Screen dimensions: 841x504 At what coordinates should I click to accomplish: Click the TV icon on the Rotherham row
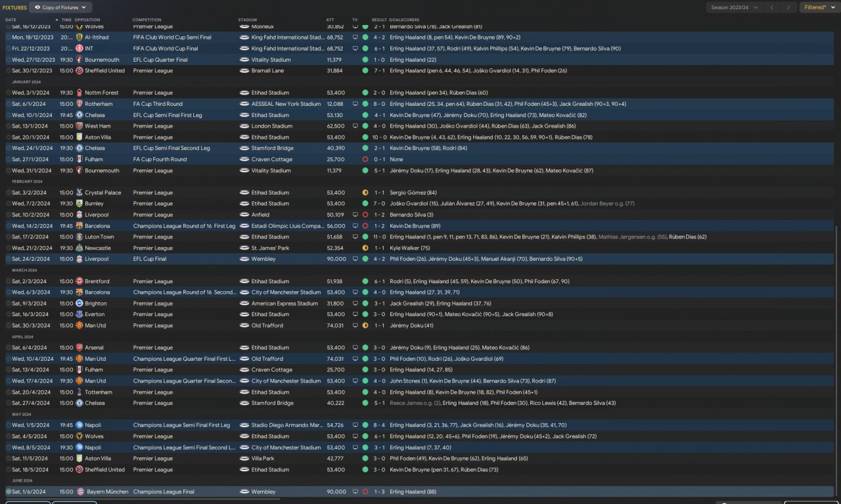[x=355, y=104]
